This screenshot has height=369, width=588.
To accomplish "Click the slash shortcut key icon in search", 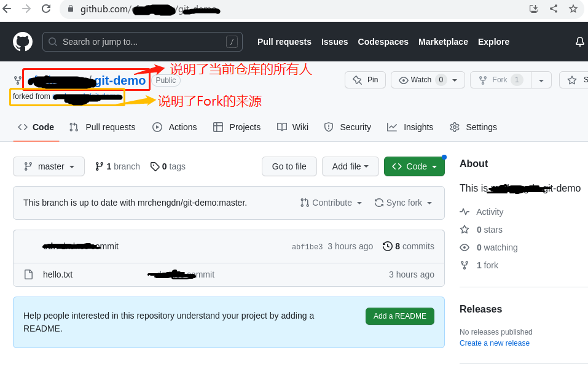I will point(232,42).
